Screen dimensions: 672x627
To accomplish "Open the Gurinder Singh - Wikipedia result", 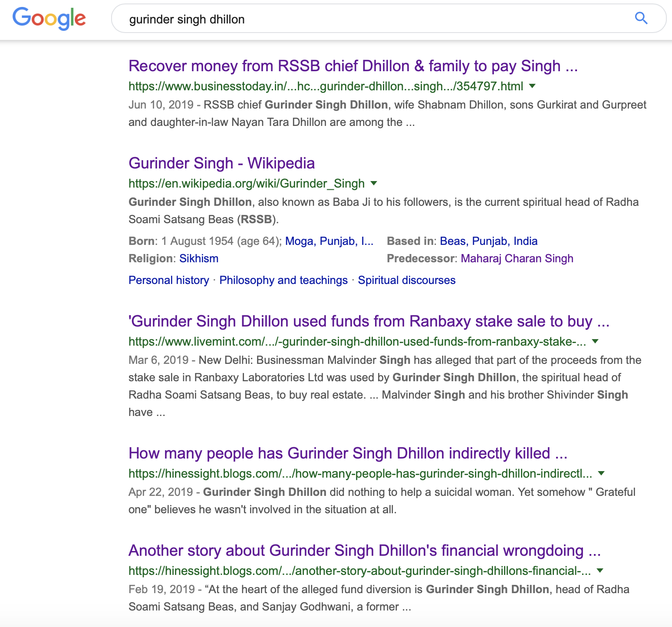I will pos(221,163).
